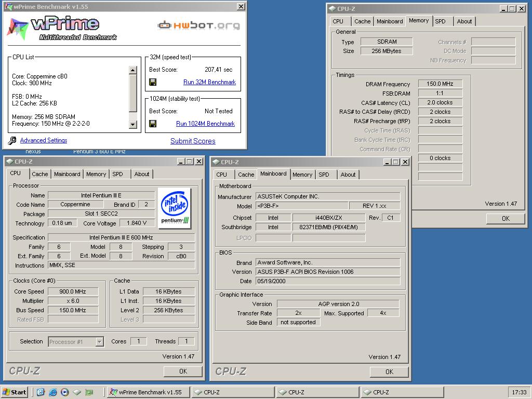Click the wPrime logo graphic
This screenshot has height=399, width=532.
tap(62, 29)
